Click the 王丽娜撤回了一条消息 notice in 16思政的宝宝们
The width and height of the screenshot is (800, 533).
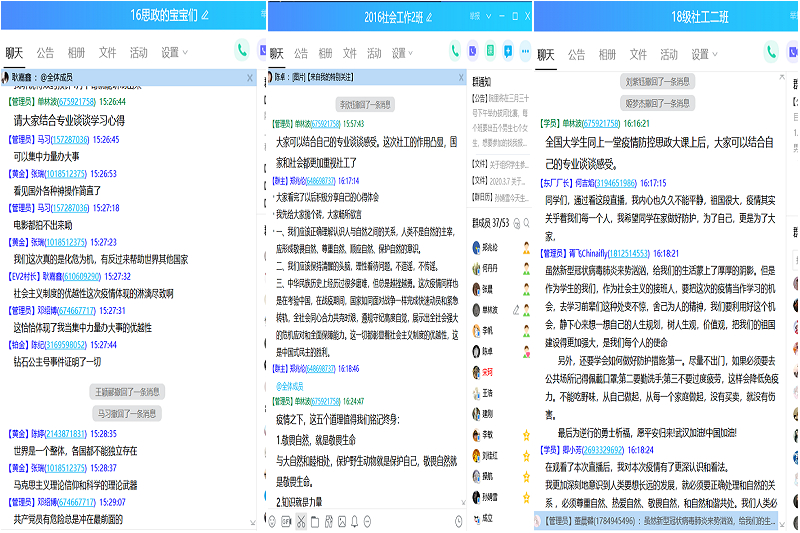pyautogui.click(x=128, y=392)
